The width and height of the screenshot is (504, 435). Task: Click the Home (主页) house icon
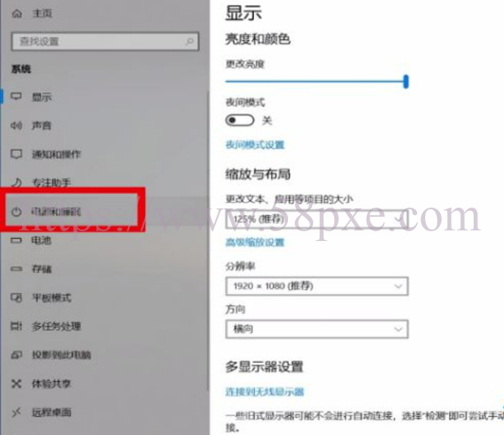click(17, 14)
